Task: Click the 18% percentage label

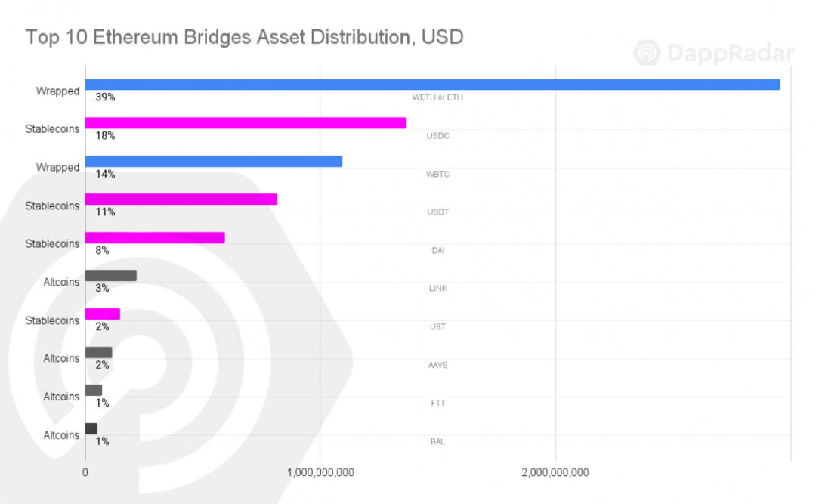Action: [x=105, y=136]
